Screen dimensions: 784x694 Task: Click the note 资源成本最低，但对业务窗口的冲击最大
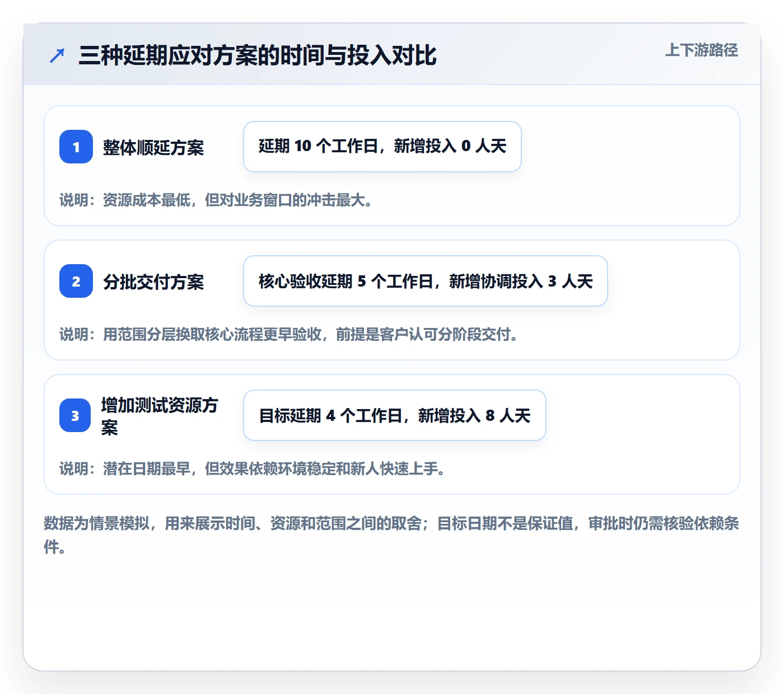click(217, 200)
